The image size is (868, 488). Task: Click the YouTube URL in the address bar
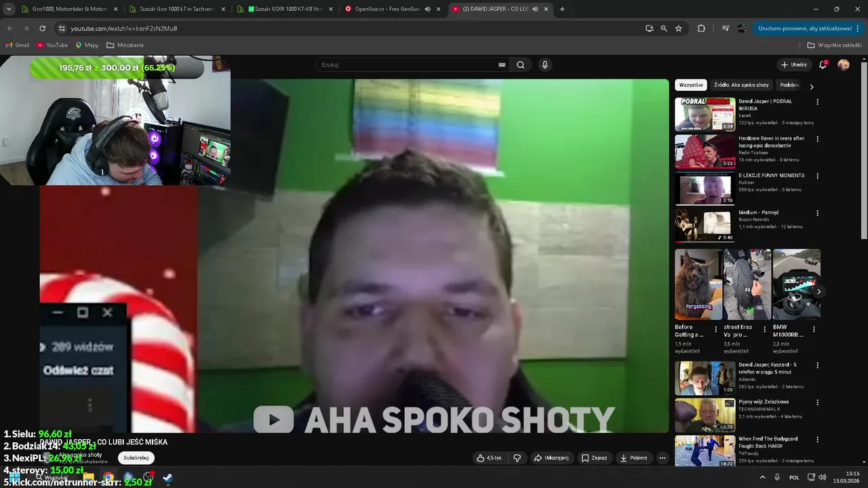point(124,28)
